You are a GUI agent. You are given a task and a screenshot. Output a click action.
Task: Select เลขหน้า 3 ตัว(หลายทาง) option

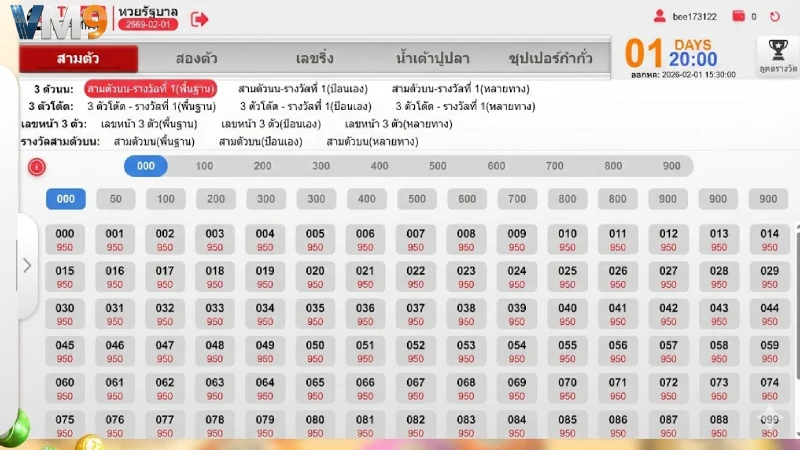click(x=398, y=124)
